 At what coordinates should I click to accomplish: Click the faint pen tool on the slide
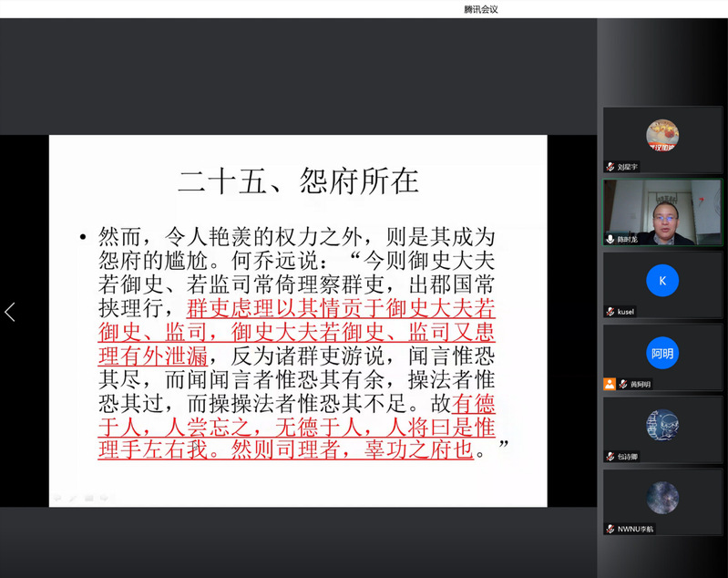click(73, 498)
